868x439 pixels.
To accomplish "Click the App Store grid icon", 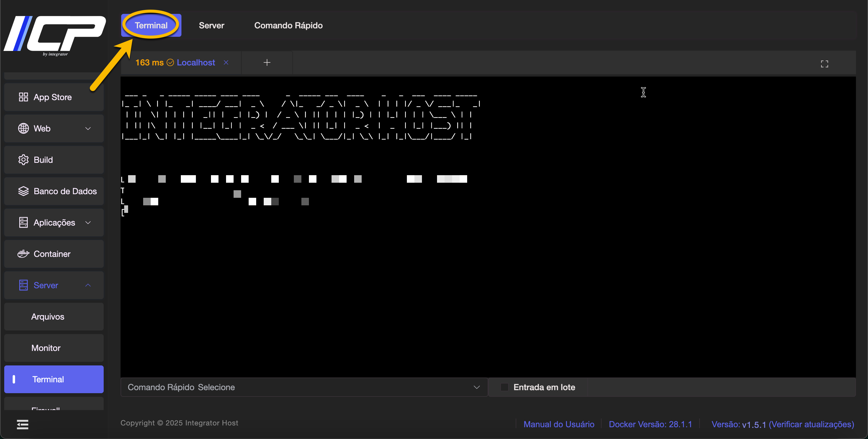I will 23,97.
